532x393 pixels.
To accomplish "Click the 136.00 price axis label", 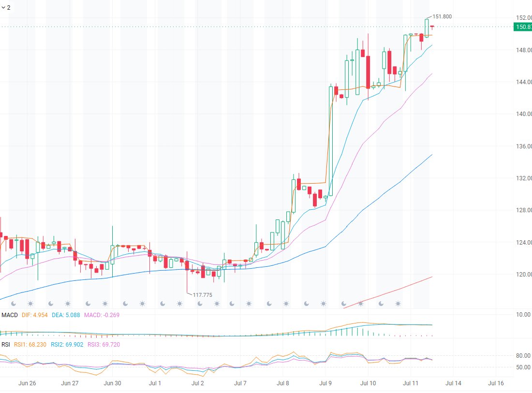I will tap(523, 146).
